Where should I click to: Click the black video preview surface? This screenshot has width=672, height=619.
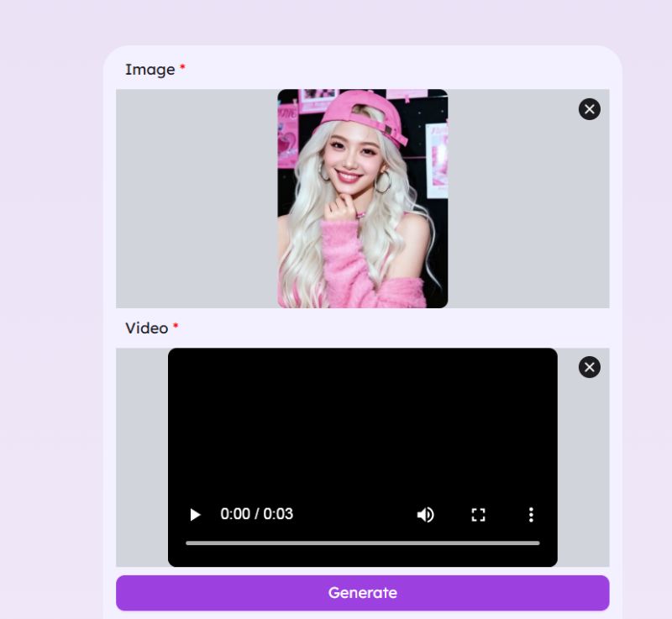[363, 420]
